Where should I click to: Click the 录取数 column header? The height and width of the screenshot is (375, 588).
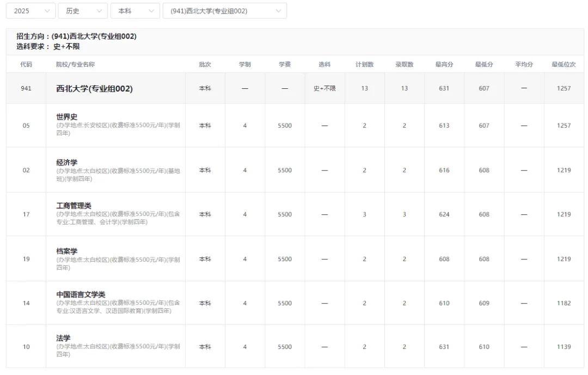click(404, 64)
